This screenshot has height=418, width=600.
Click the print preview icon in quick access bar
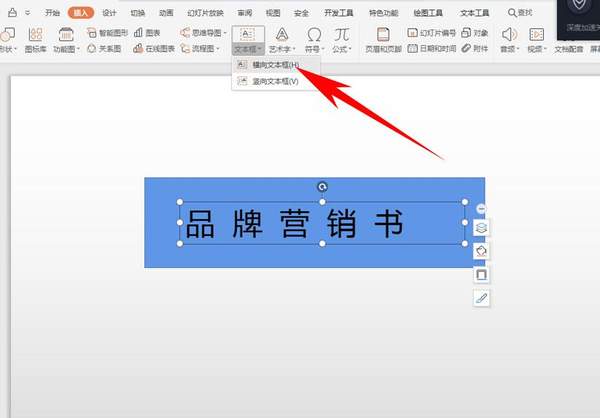(x=12, y=13)
